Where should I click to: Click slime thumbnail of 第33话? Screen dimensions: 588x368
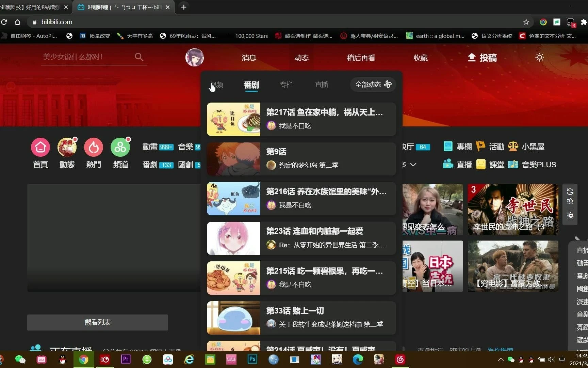coord(233,318)
